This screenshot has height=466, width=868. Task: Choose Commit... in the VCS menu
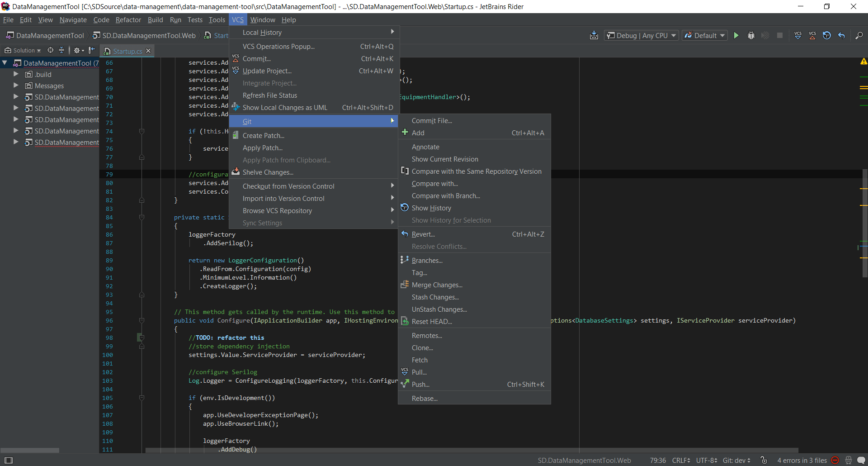click(x=313, y=59)
